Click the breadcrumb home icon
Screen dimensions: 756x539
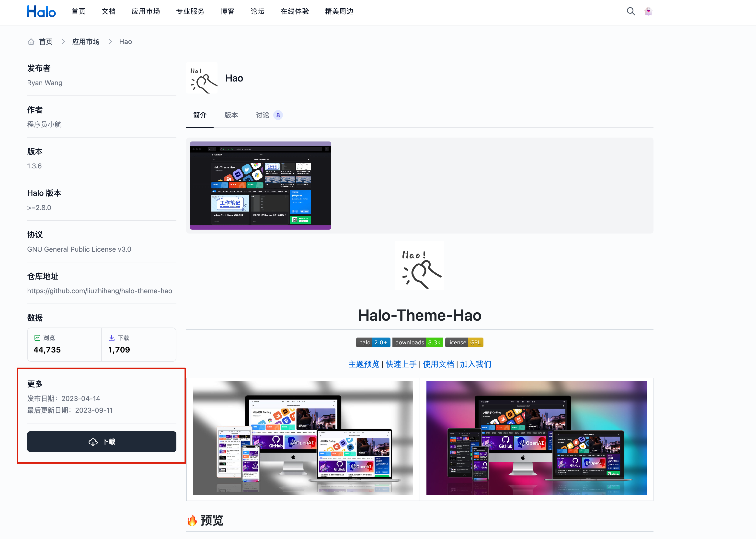(x=31, y=42)
